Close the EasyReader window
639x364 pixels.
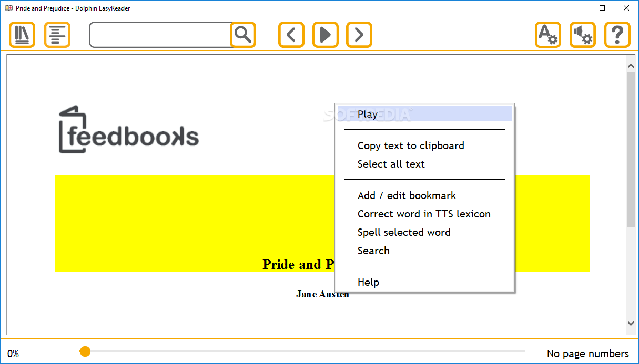(626, 8)
